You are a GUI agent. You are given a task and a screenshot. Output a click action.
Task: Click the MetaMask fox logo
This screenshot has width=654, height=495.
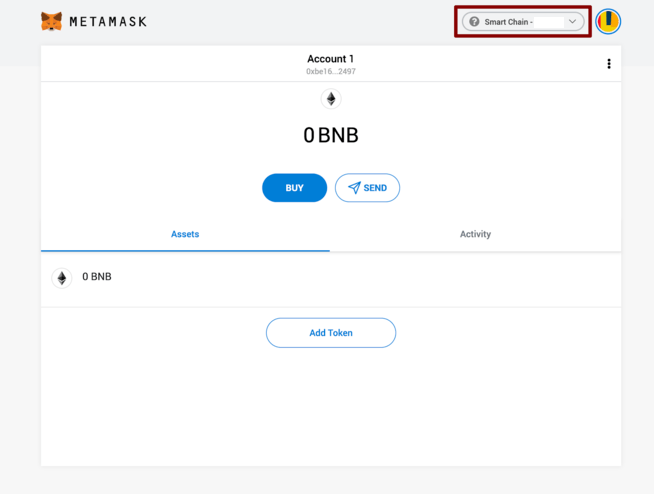pos(51,21)
